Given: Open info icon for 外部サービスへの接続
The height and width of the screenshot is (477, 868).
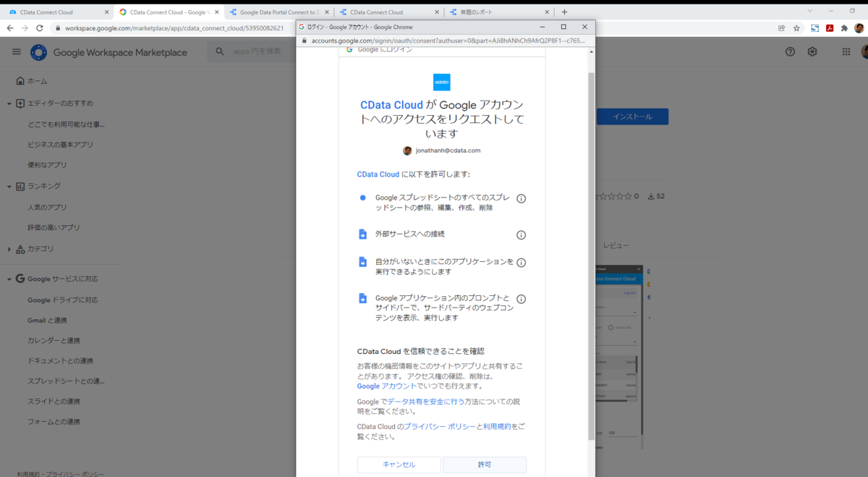Looking at the screenshot, I should click(521, 235).
